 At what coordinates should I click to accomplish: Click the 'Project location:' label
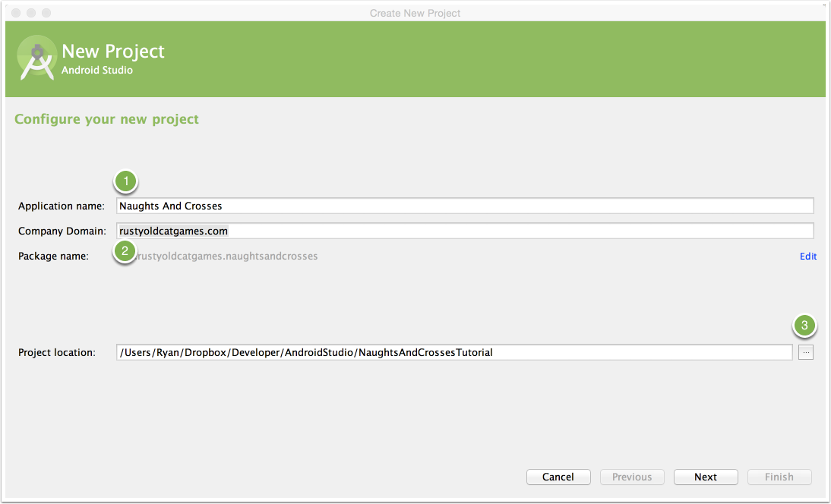tap(57, 353)
